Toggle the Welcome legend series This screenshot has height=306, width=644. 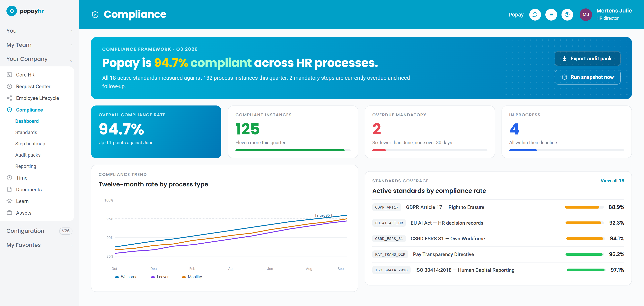(126, 277)
